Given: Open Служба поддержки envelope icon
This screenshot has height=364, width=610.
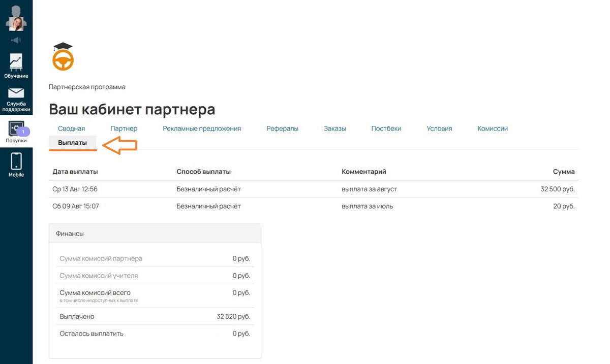Looking at the screenshot, I should (x=16, y=93).
